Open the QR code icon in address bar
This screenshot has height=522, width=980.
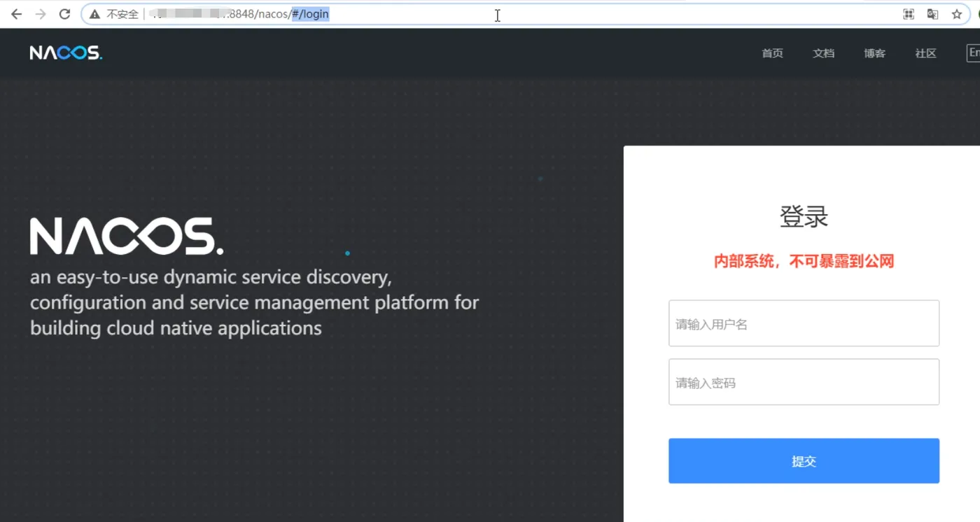tap(909, 14)
